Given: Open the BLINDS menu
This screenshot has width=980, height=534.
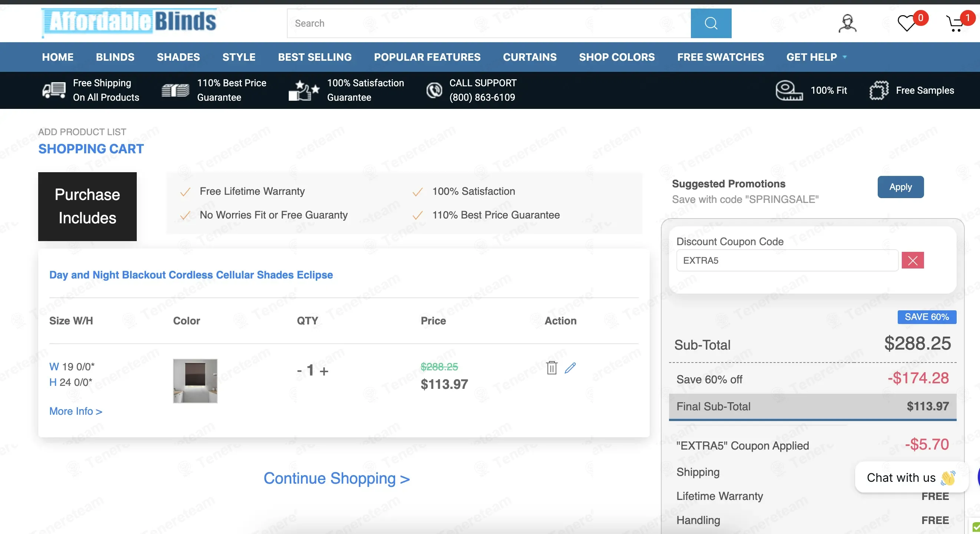Looking at the screenshot, I should point(115,57).
